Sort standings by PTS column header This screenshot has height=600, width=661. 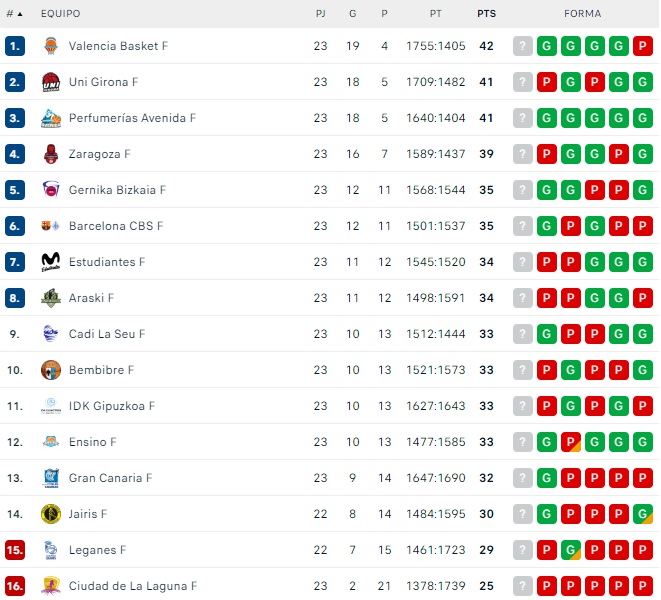click(x=487, y=14)
